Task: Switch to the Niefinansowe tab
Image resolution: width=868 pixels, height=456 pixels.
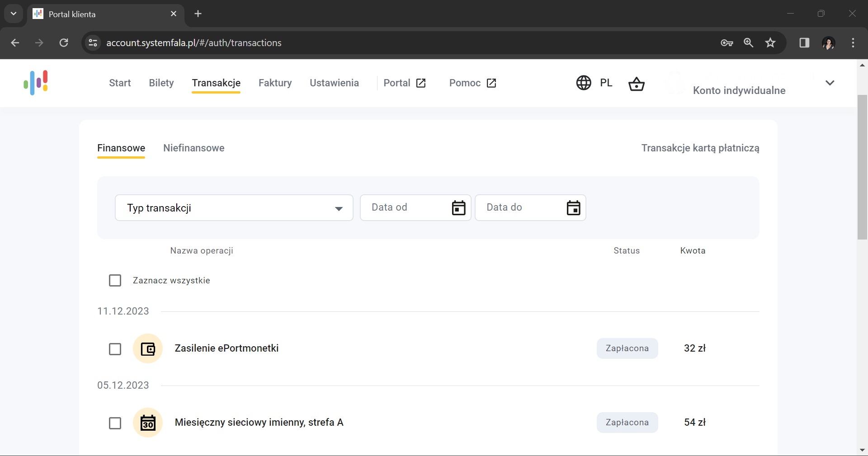Action: [193, 148]
